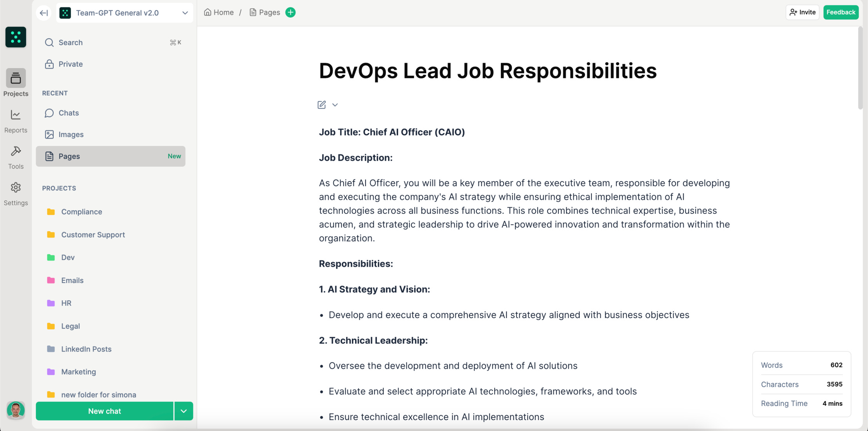The height and width of the screenshot is (431, 868).
Task: Open the Tools section icon
Action: point(16,157)
